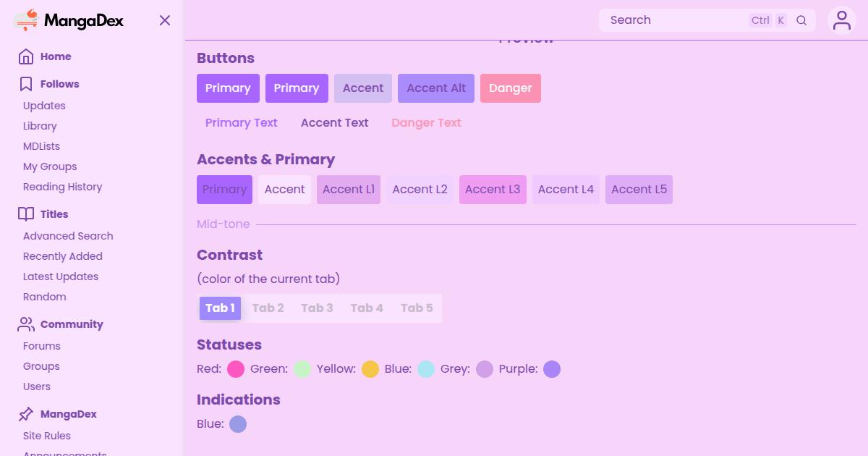Click the Titles open-book icon
This screenshot has width=868, height=456.
click(26, 214)
